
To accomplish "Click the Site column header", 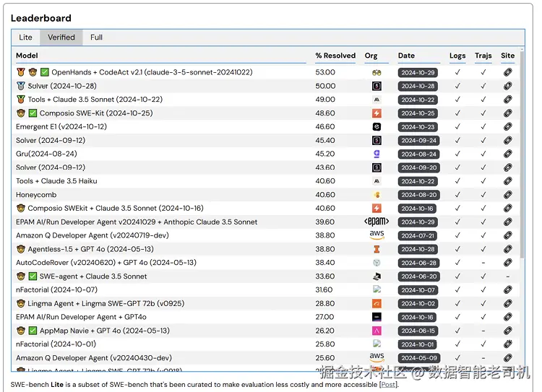I will click(507, 56).
